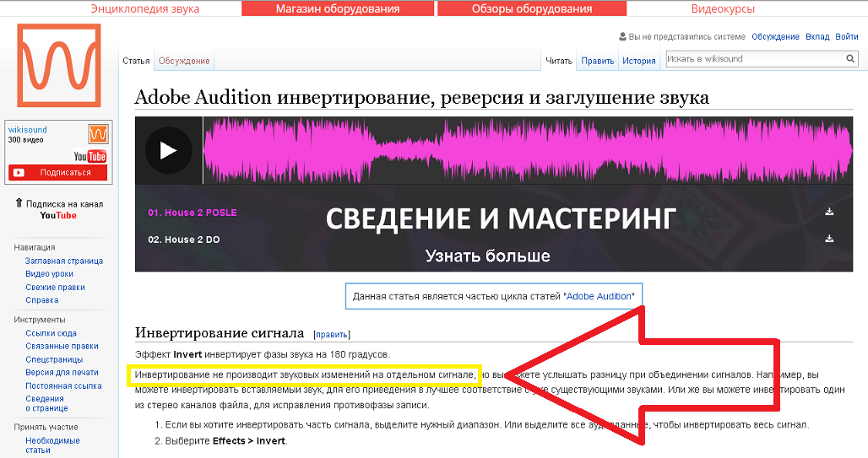Screen dimensions: 868x458
Task: Switch to the page's Обсуждение tab
Action: [184, 61]
